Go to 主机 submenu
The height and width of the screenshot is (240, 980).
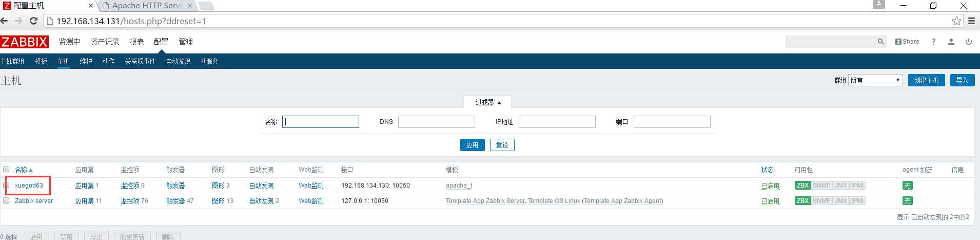click(64, 61)
